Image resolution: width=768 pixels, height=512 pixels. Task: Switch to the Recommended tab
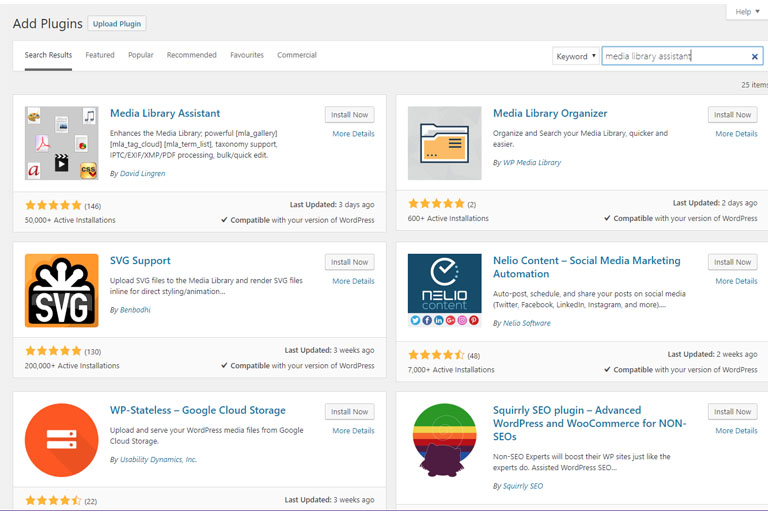[x=192, y=55]
